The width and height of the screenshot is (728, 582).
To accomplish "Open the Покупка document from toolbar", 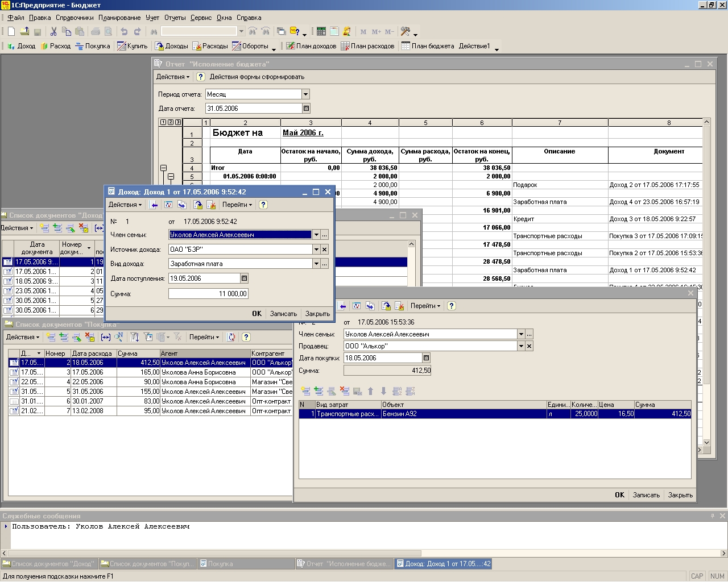I will [x=92, y=46].
